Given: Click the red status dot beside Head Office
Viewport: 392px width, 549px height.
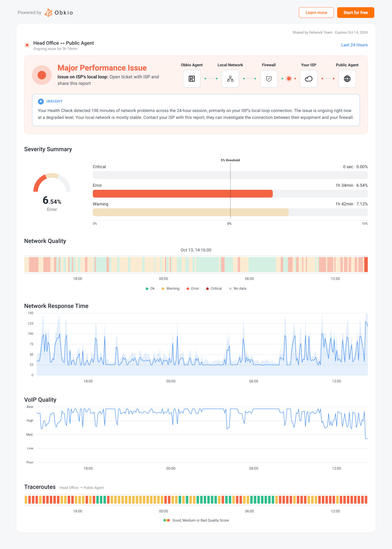Looking at the screenshot, I should (27, 45).
